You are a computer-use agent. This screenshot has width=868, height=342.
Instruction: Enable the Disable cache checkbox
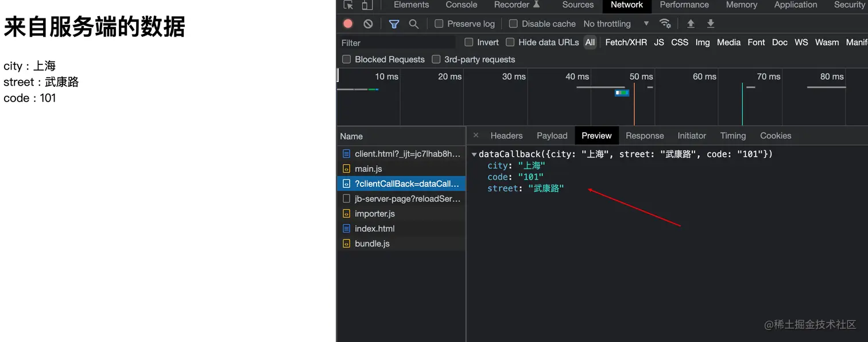[x=513, y=24]
